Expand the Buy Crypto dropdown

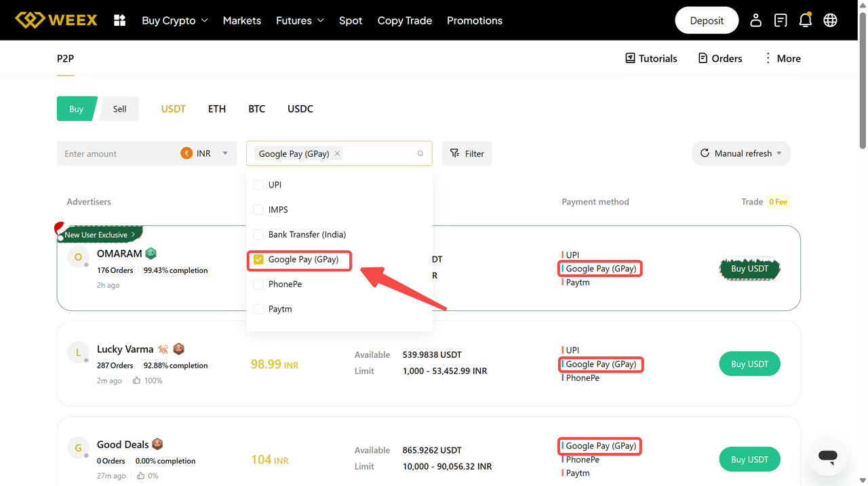coord(174,20)
